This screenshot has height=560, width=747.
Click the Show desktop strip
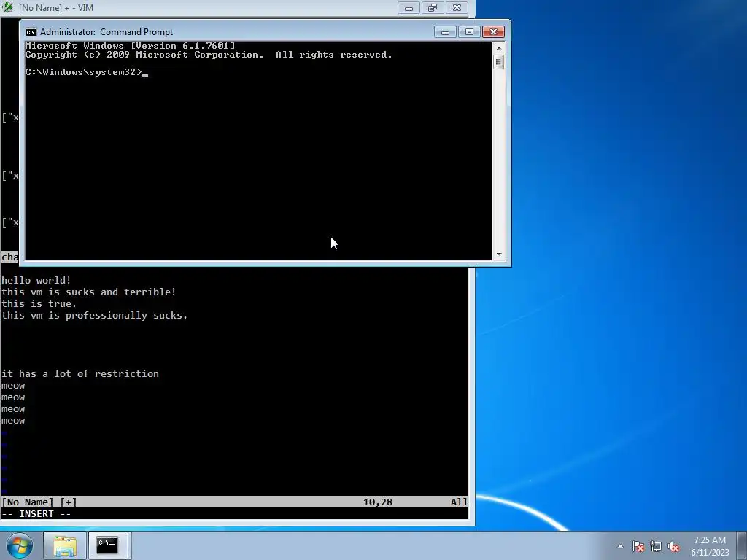[x=742, y=545]
